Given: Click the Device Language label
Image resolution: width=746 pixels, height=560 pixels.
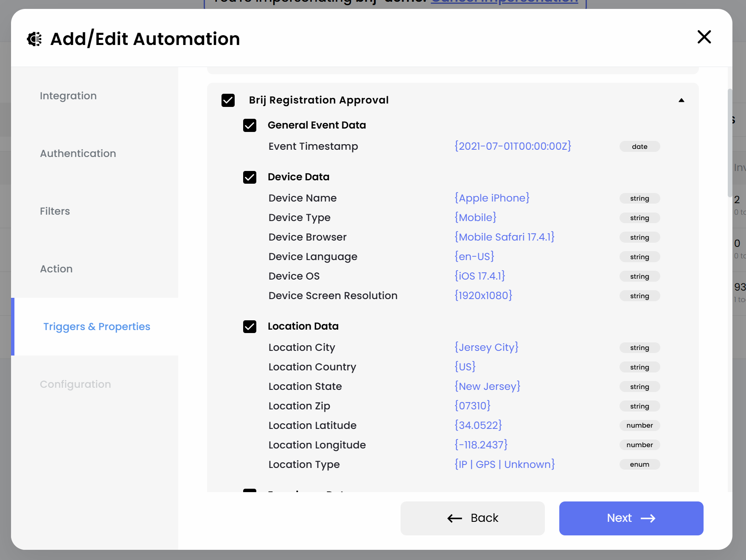Looking at the screenshot, I should pyautogui.click(x=313, y=257).
